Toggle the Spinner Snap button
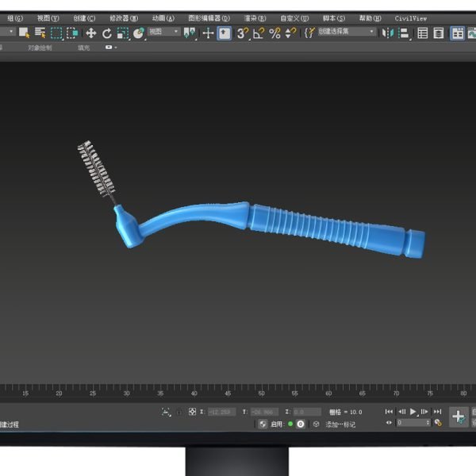This screenshot has width=476, height=476. pyautogui.click(x=290, y=33)
